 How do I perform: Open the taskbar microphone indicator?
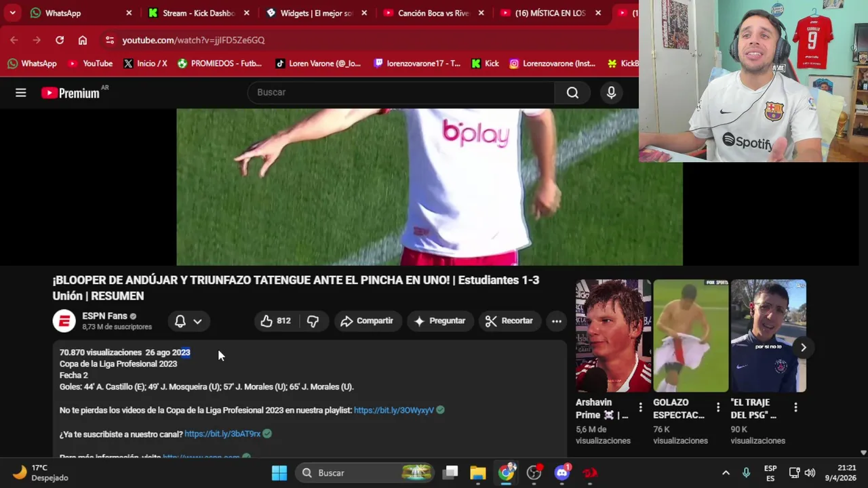coord(746,473)
